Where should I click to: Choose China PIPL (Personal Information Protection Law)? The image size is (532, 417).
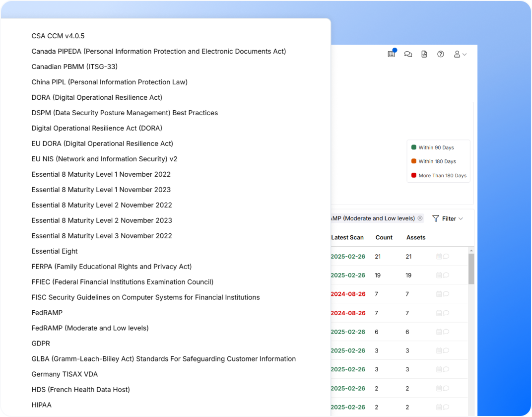click(109, 82)
